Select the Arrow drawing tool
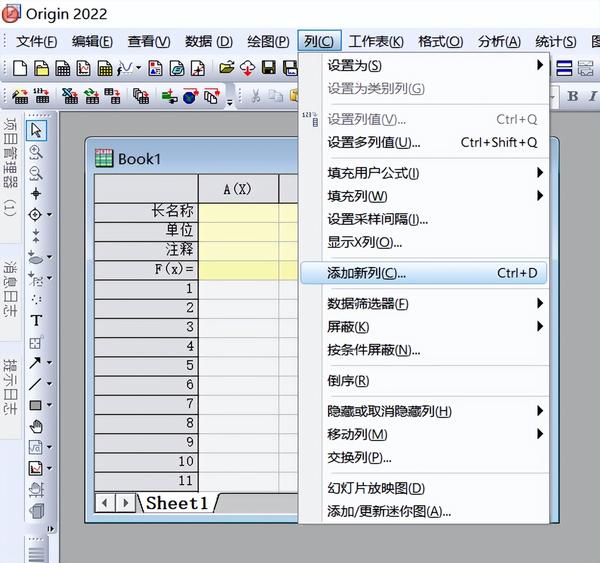Screen dimensions: 600x563 click(x=35, y=362)
